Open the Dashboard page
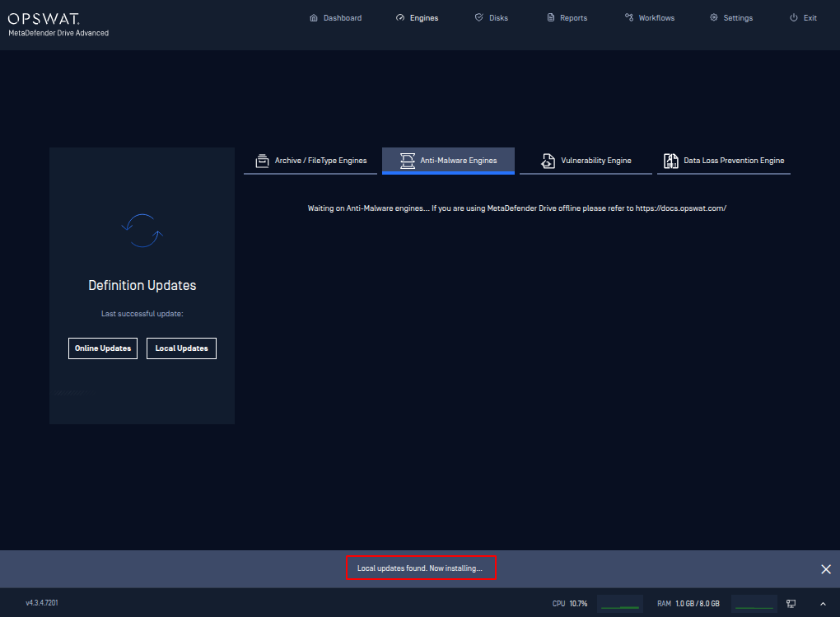The height and width of the screenshot is (617, 840). [x=336, y=18]
